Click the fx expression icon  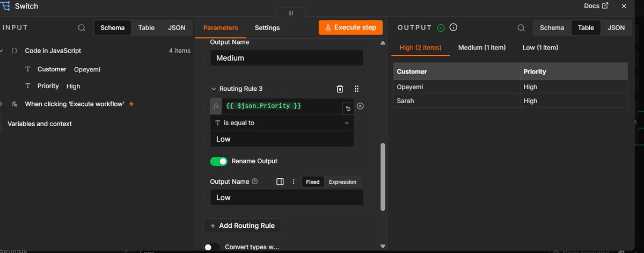(x=216, y=106)
